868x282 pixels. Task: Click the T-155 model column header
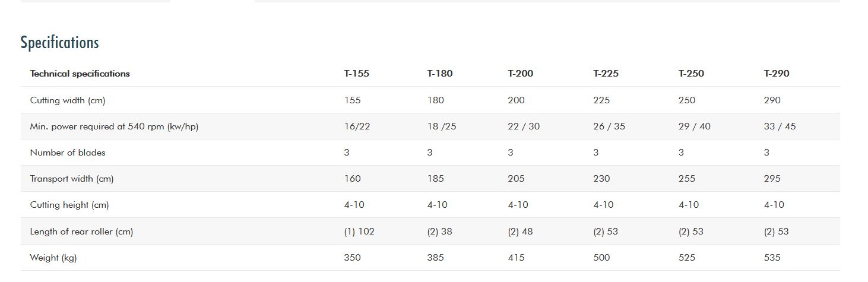(356, 74)
